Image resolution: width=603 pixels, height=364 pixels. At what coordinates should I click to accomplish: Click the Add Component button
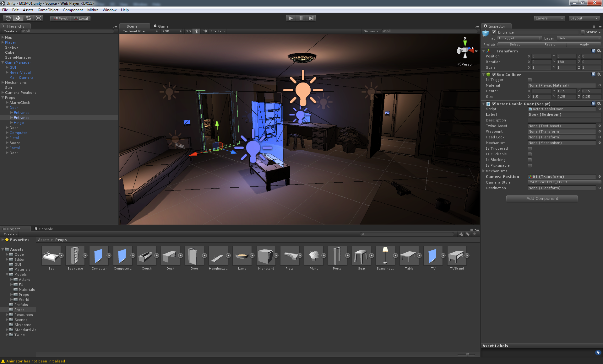point(542,199)
